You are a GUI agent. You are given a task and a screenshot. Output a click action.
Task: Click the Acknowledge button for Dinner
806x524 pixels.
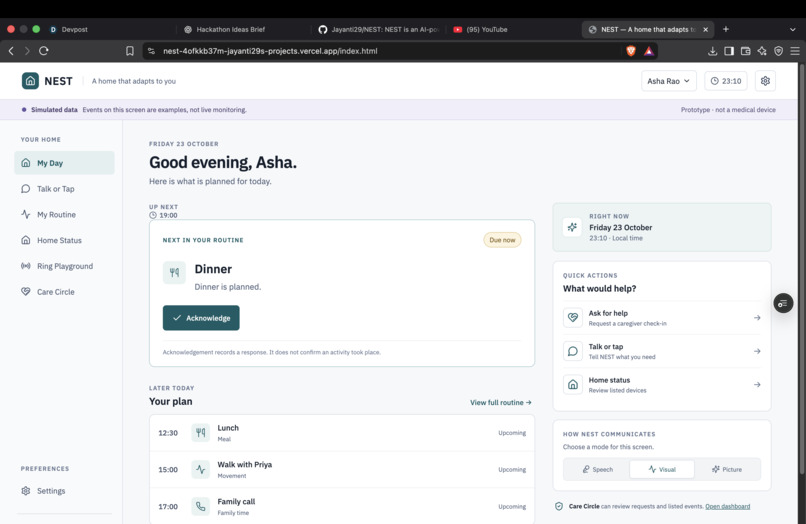pos(201,318)
